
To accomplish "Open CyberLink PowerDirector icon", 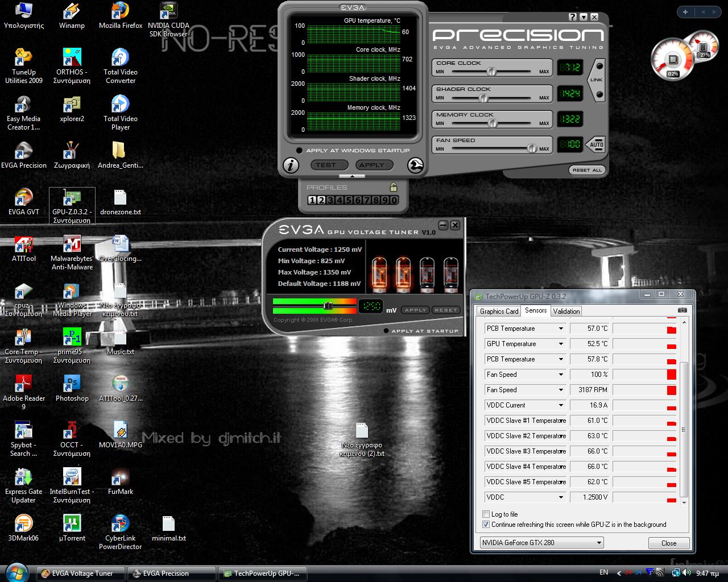I will pos(121,533).
